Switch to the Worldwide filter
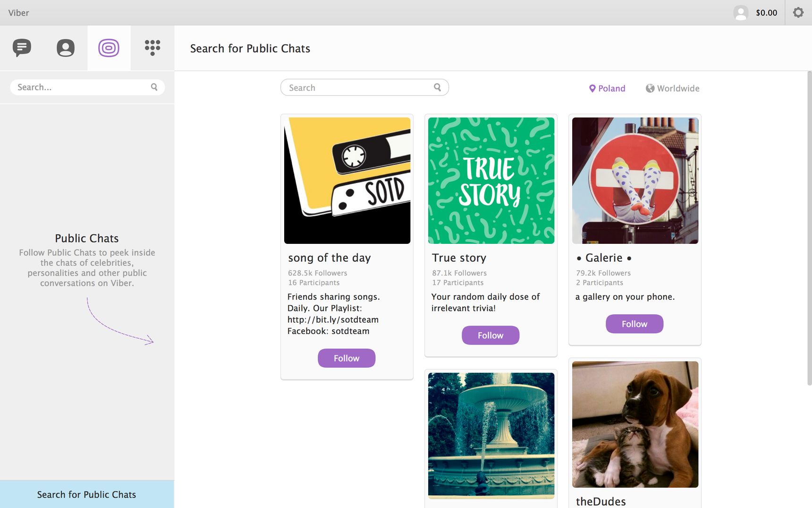The height and width of the screenshot is (508, 812). pos(673,88)
